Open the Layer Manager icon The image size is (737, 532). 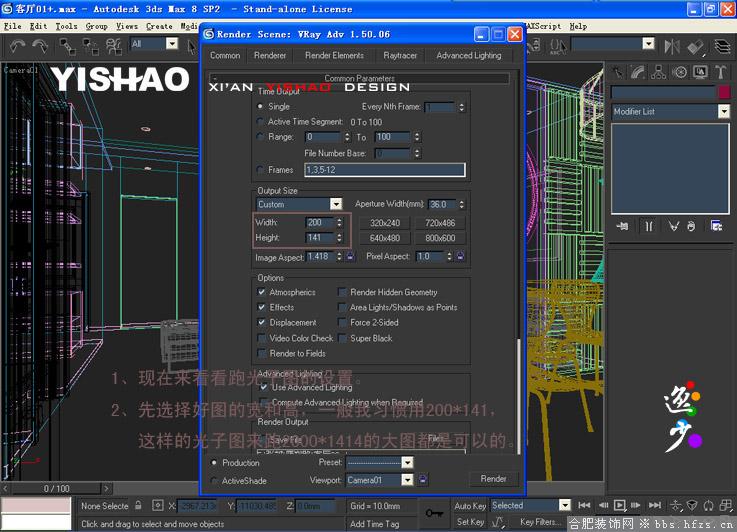point(722,46)
